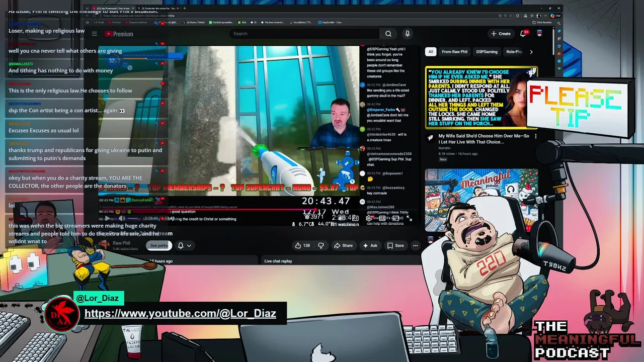The height and width of the screenshot is (362, 644).
Task: Open the tab search dropdown arrow
Action: click(x=87, y=8)
